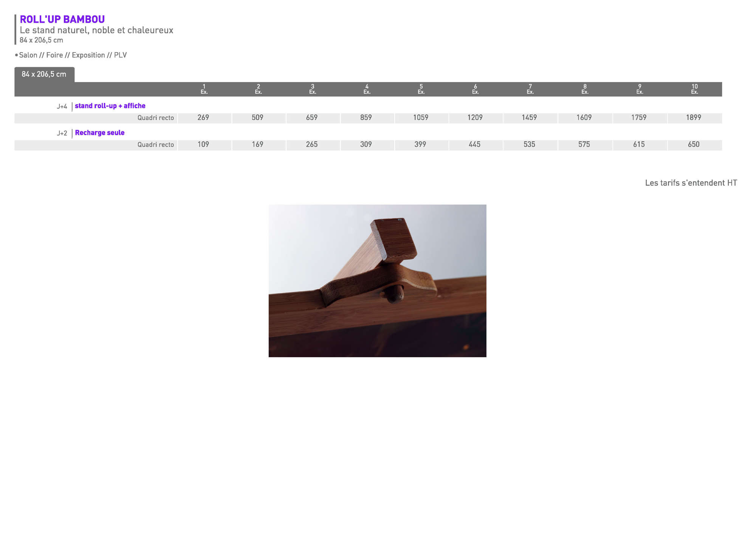Click Salon // Foire // Exposition // PLV line

tap(73, 55)
